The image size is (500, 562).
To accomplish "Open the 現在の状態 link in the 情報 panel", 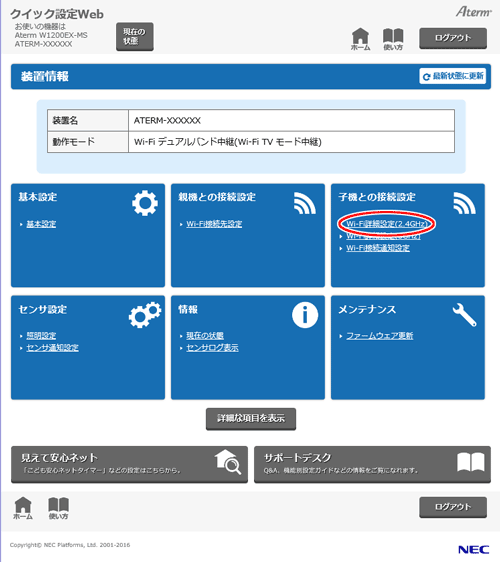I will coord(205,335).
